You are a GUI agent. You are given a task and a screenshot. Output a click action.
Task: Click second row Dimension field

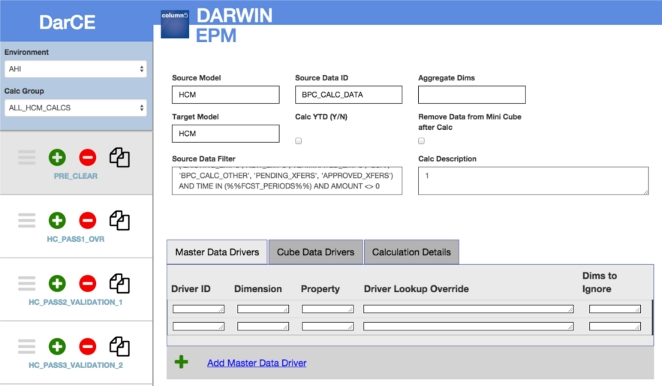263,326
